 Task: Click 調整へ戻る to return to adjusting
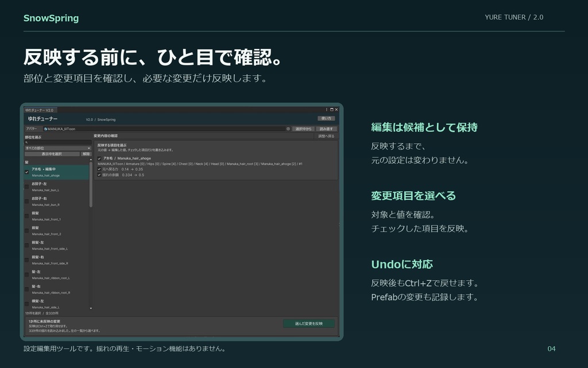(326, 136)
